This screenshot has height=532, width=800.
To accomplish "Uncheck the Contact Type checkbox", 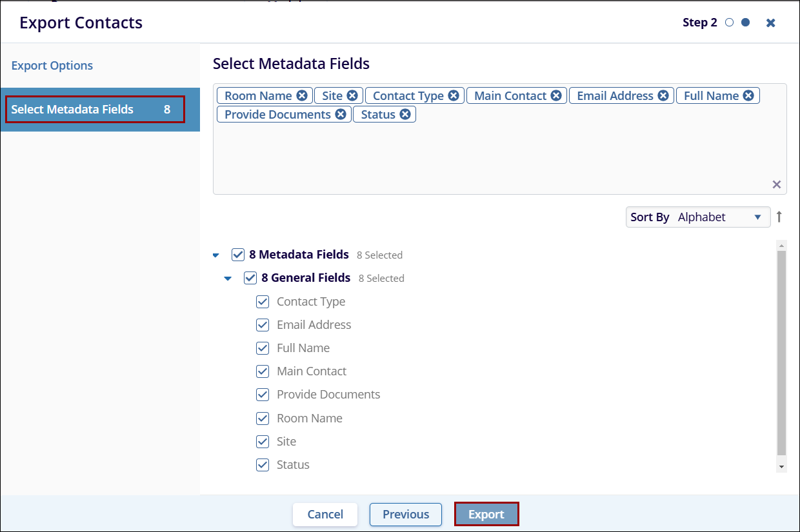I will 263,302.
